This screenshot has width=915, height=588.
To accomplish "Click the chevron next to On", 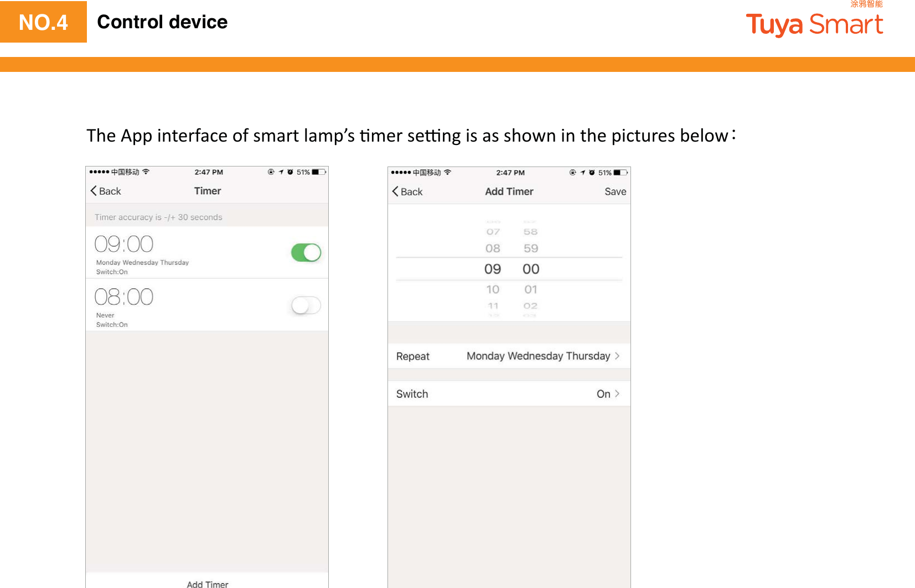I will click(x=617, y=393).
